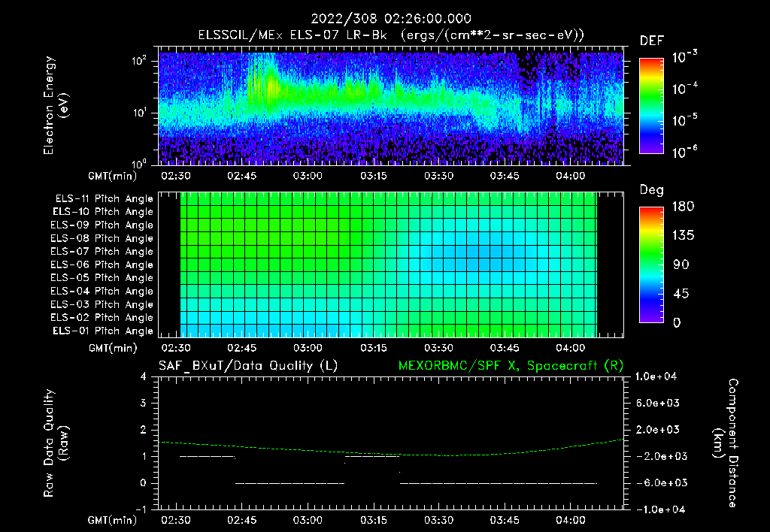Click 180 on the Deg color scale
770x532 pixels.
683,207
